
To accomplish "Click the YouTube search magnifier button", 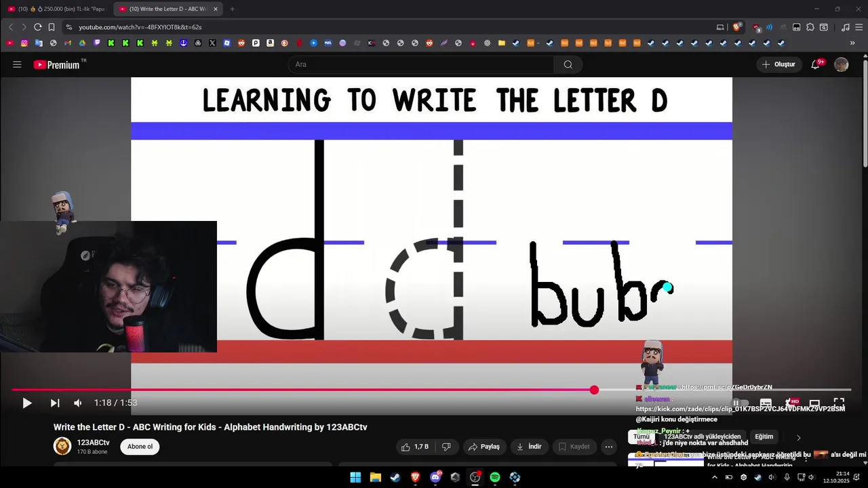I will [x=568, y=64].
